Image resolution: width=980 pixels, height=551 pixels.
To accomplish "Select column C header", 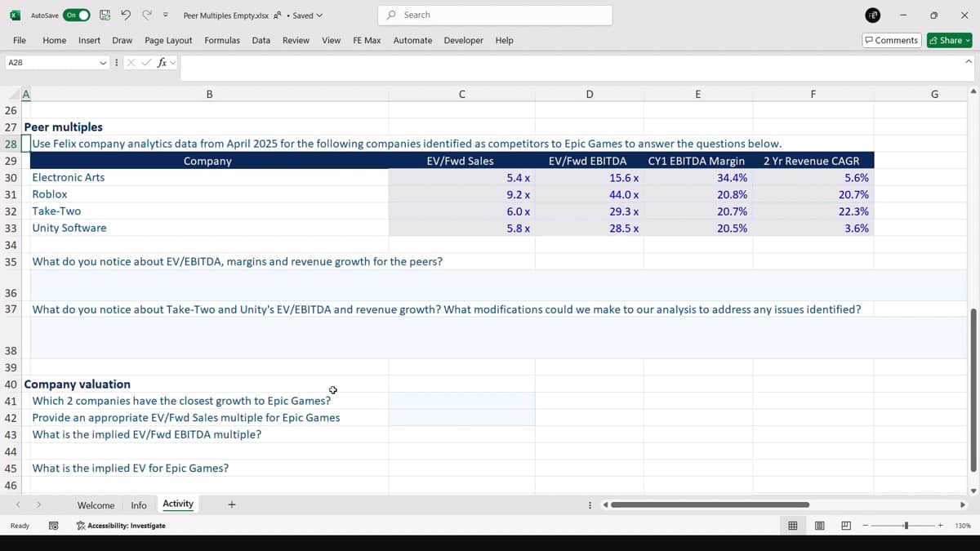I will click(x=462, y=94).
